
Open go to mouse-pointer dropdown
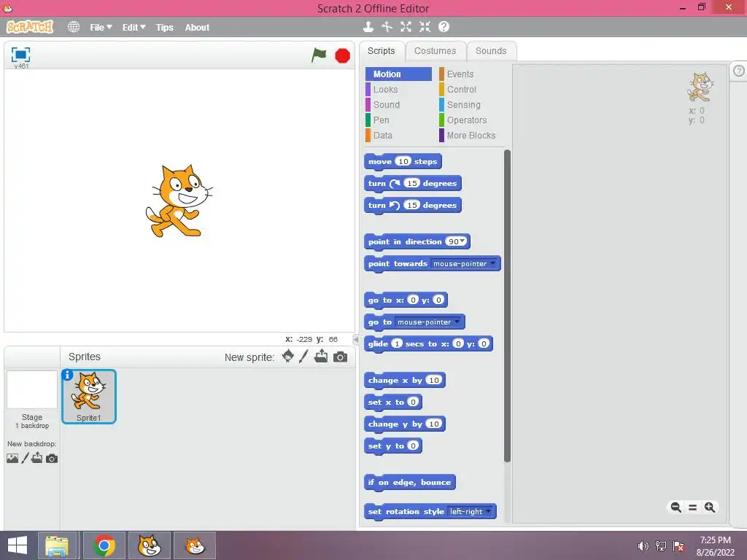click(x=457, y=322)
